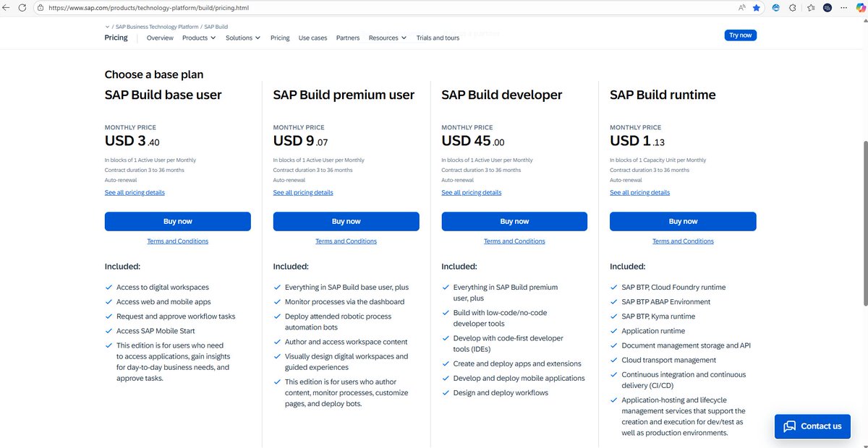The width and height of the screenshot is (868, 448).
Task: Open the Products dropdown in the navigation
Action: 198,38
